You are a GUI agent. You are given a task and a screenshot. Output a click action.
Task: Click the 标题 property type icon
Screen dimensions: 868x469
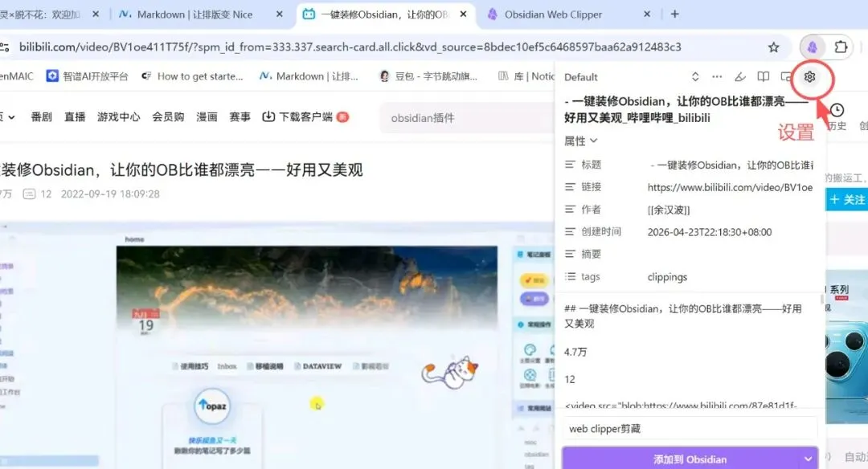coord(570,165)
